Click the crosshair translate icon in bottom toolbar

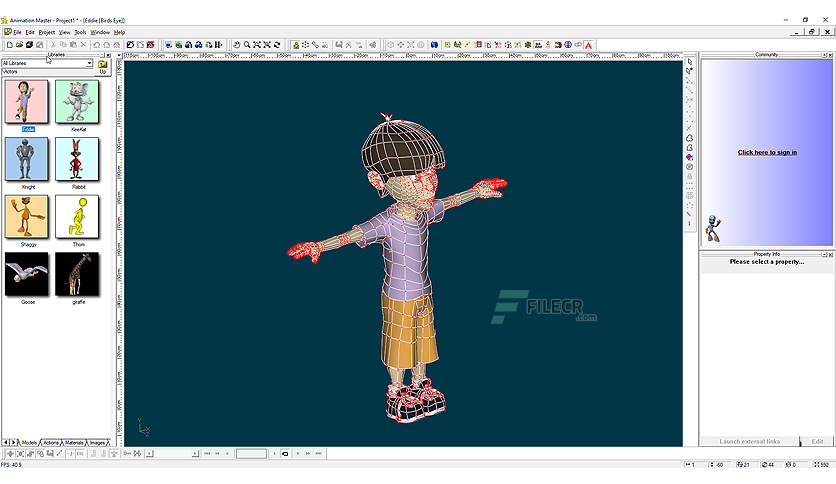tap(10, 454)
